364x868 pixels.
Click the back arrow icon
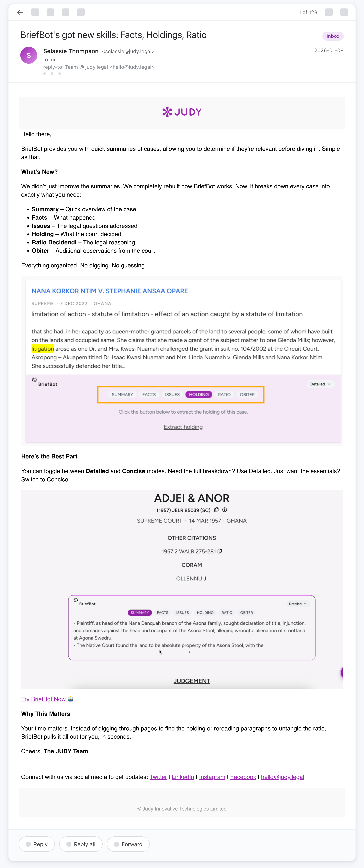coord(20,12)
